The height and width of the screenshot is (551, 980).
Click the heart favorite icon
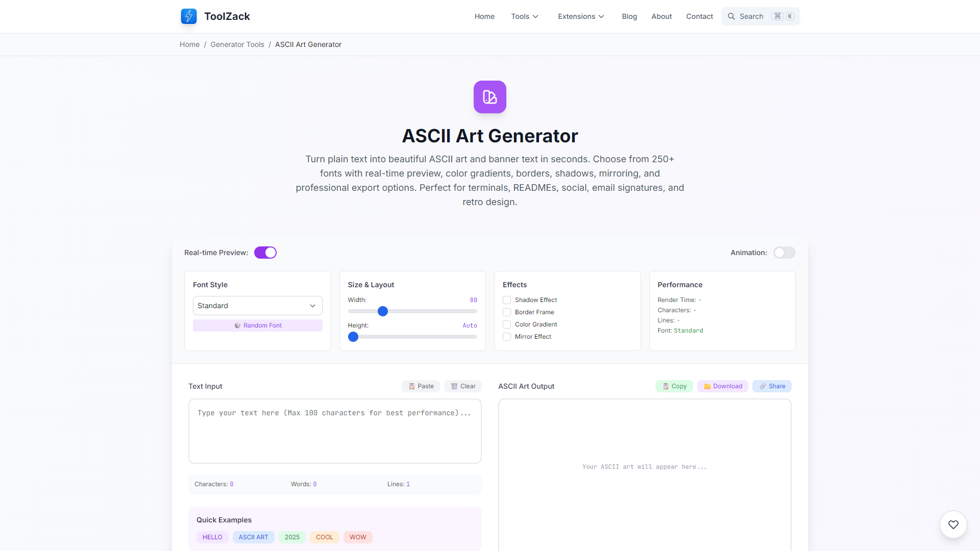(x=953, y=524)
